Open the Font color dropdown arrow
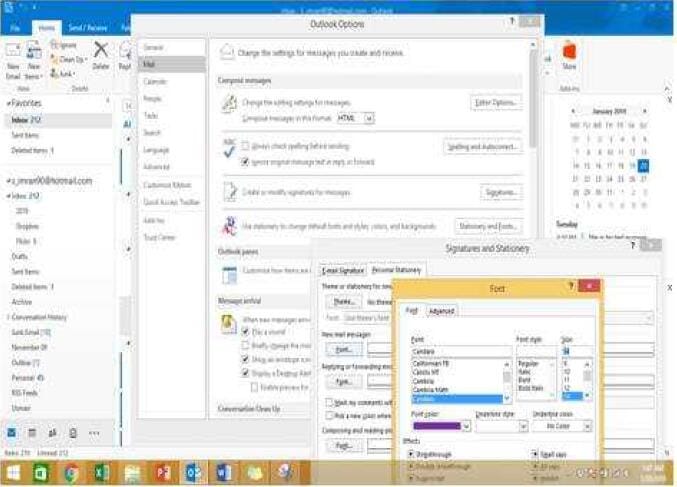Viewport: 677px width, 487px height. (466, 427)
